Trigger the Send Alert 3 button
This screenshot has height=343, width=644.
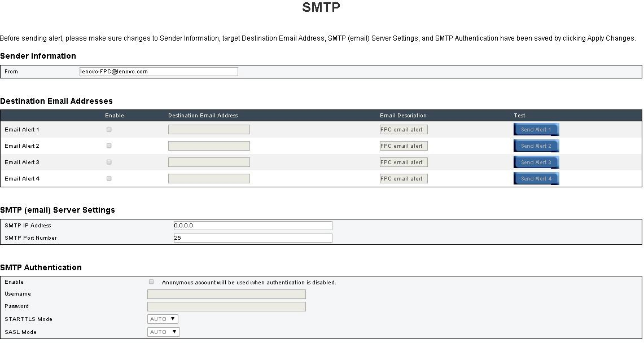[x=536, y=162]
